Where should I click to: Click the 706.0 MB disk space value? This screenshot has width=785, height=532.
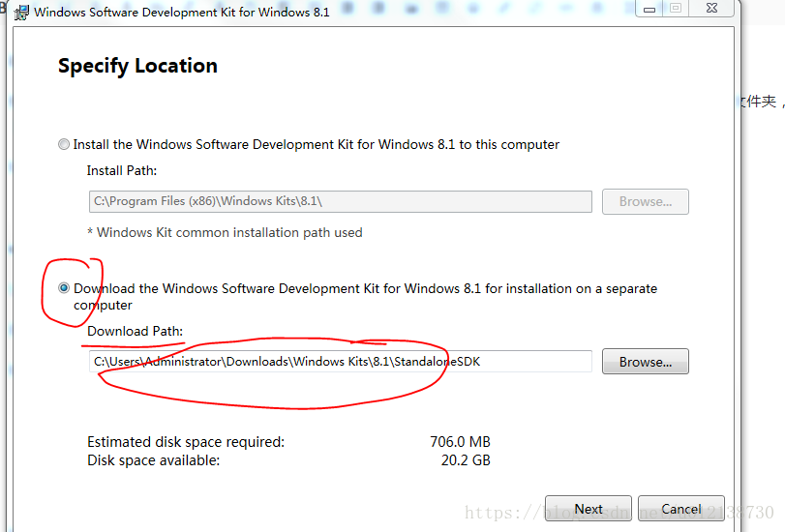pyautogui.click(x=460, y=442)
